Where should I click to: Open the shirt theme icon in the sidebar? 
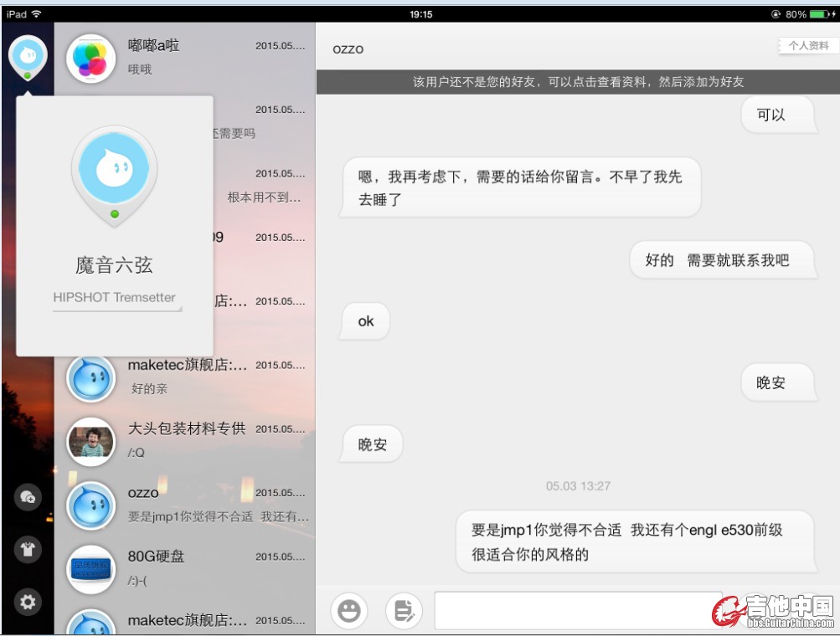click(28, 549)
